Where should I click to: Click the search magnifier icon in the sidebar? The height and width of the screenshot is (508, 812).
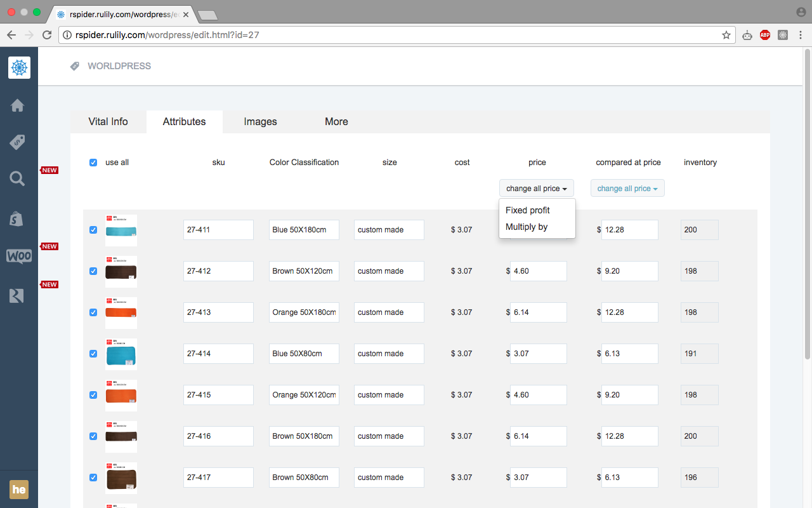[x=18, y=179]
